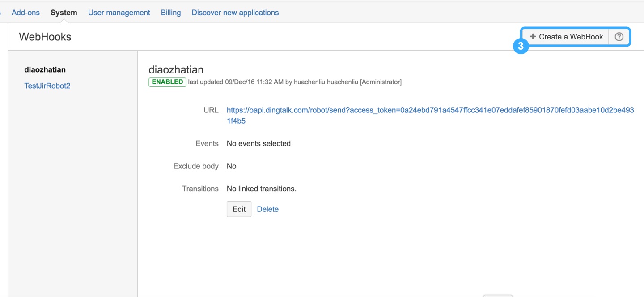Click the last updated timestamp text
Screen dimensions: 644x297
295,82
